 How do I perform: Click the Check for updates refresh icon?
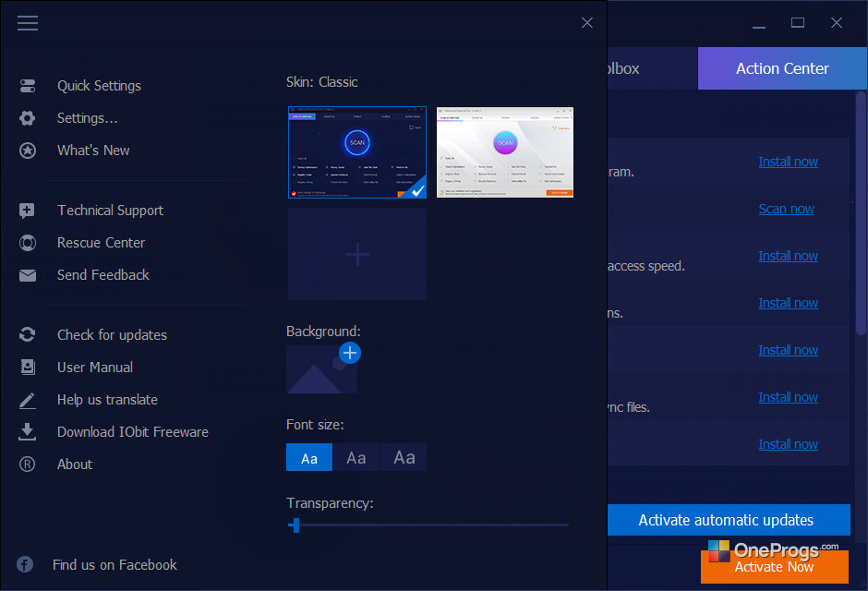[27, 334]
